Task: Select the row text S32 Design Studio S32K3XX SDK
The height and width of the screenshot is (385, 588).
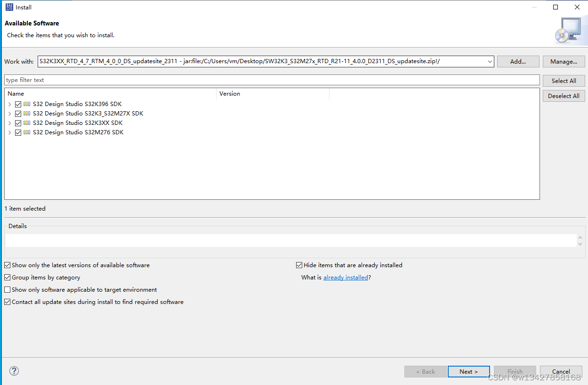Action: [78, 123]
